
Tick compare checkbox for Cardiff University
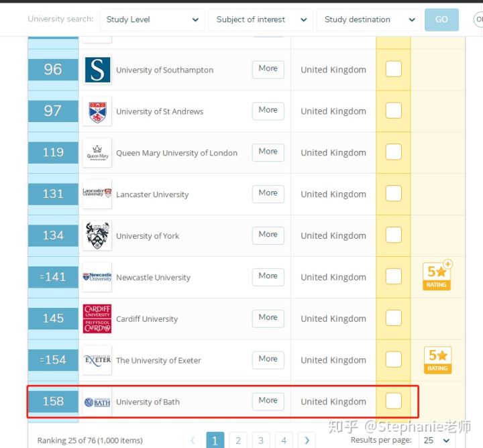(x=393, y=318)
